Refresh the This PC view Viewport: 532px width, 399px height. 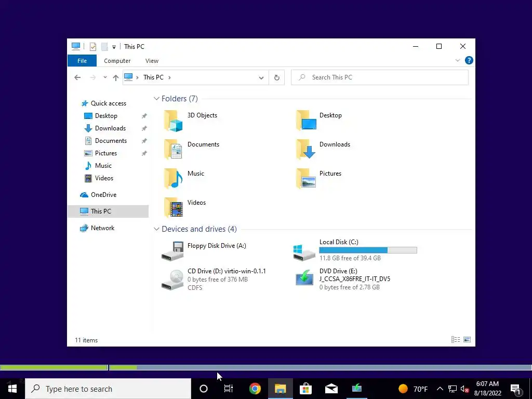tap(277, 78)
